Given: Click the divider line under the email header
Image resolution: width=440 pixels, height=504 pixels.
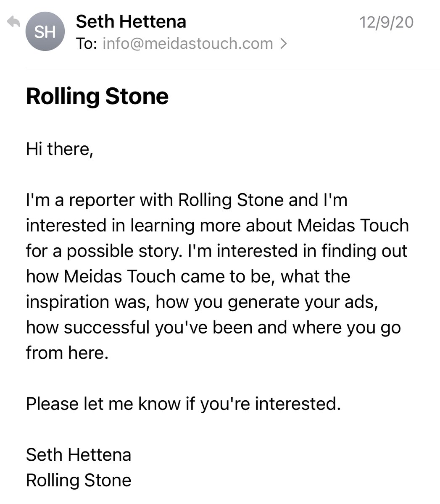Looking at the screenshot, I should [233, 70].
